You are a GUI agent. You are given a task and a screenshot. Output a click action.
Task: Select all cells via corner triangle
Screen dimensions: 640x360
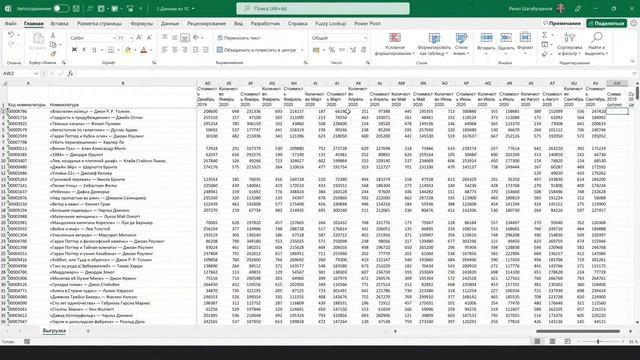coord(4,83)
